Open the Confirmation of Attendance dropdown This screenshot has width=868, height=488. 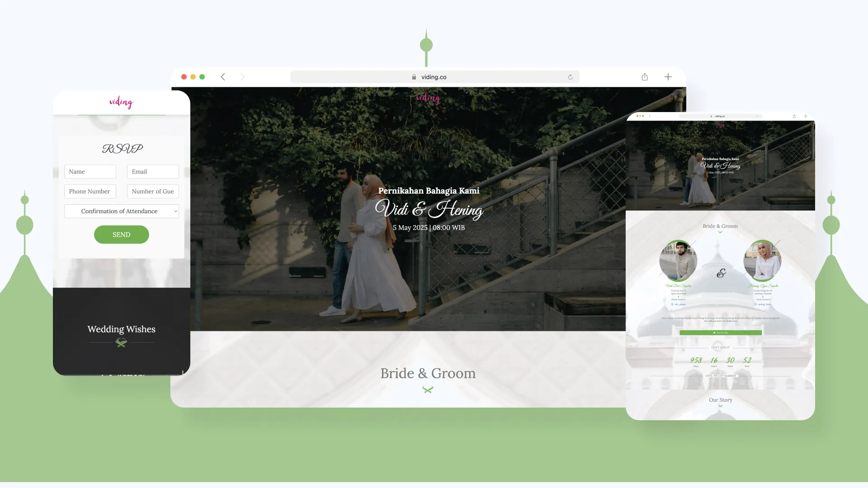(121, 211)
